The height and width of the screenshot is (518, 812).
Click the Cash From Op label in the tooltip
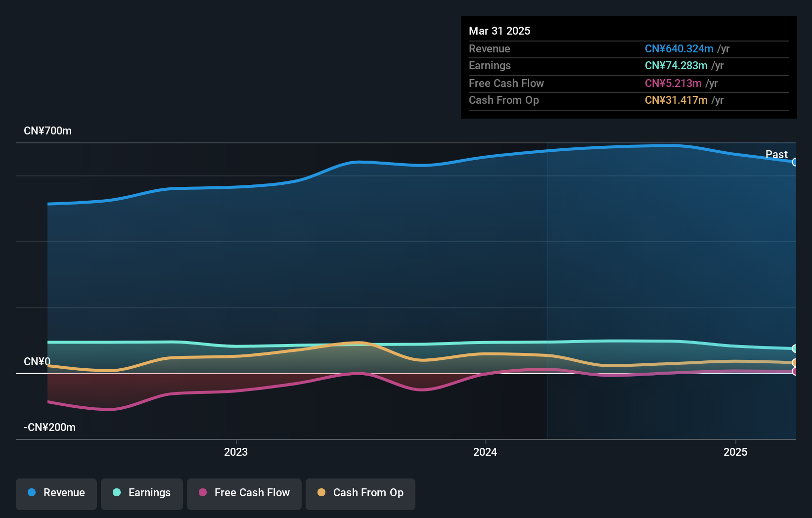504,100
